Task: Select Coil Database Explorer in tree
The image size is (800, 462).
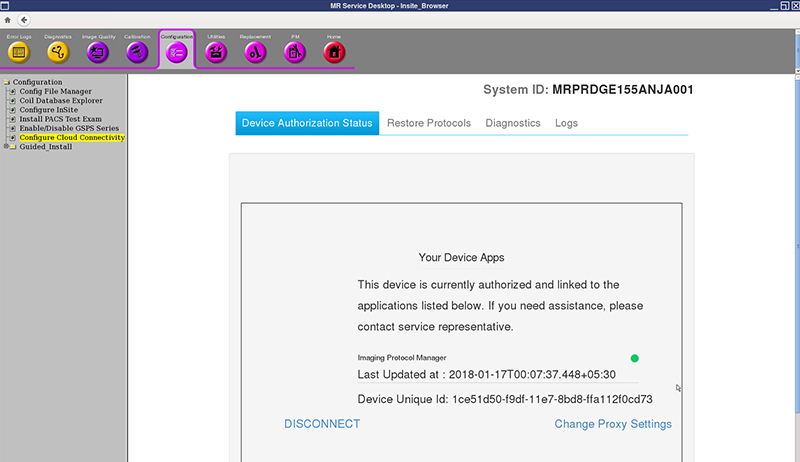Action: [62, 101]
